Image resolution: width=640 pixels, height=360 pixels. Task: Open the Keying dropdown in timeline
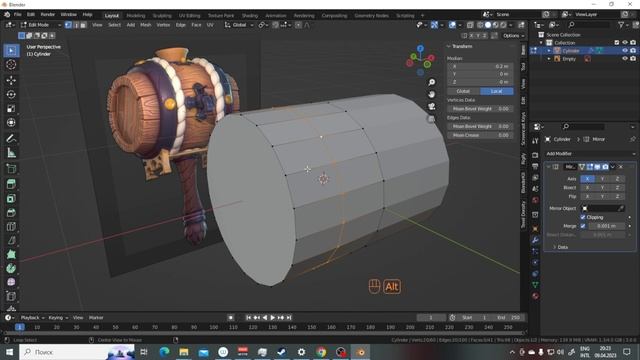58,318
